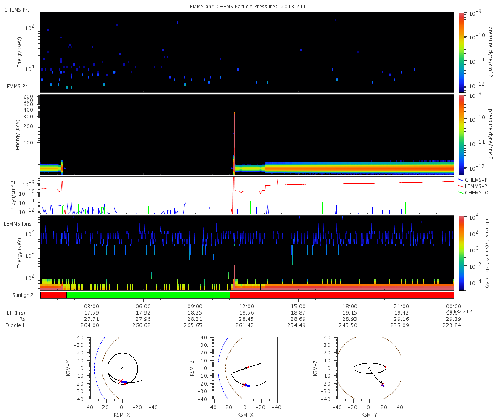504x420 pixels.
Task: Click the green segment of the Sunlight bar
Action: 148,295
